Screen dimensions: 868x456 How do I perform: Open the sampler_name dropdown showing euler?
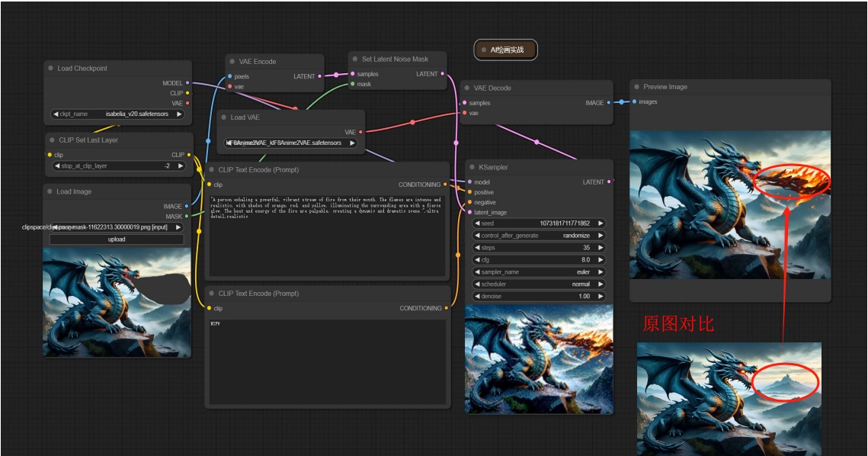[538, 272]
